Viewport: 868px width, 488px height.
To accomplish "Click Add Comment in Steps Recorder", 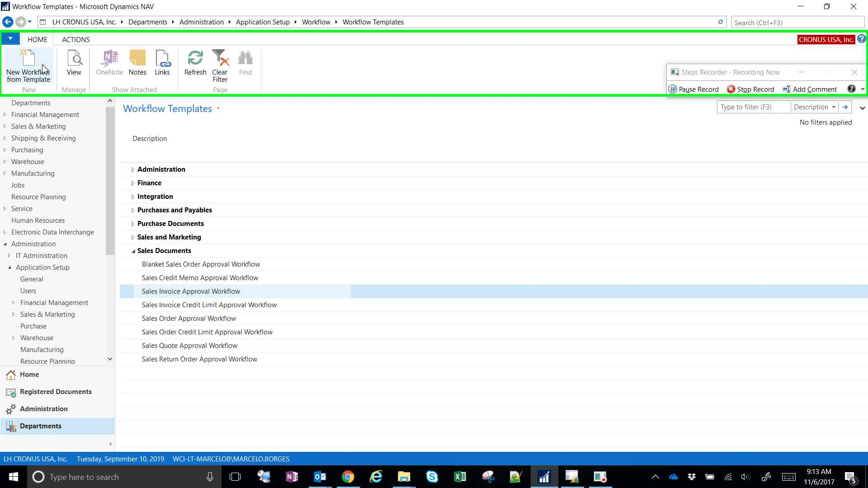I will 809,89.
